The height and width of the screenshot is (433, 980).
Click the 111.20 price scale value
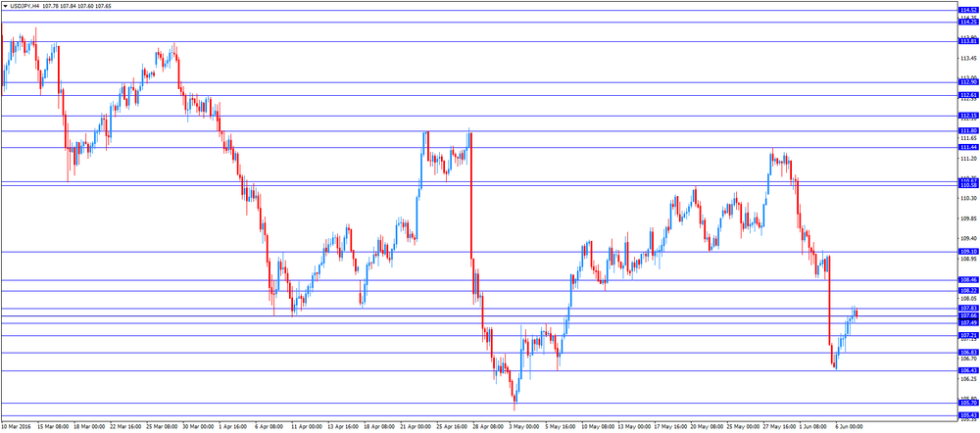(x=968, y=159)
